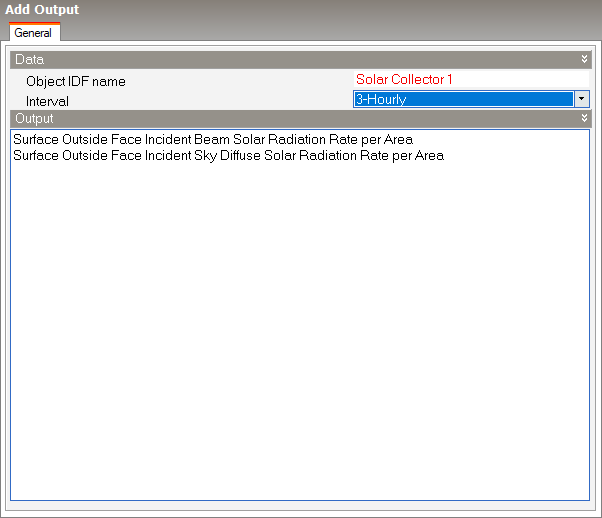602x518 pixels.
Task: Select Incident Beam Solar Radiation output
Action: (x=213, y=140)
